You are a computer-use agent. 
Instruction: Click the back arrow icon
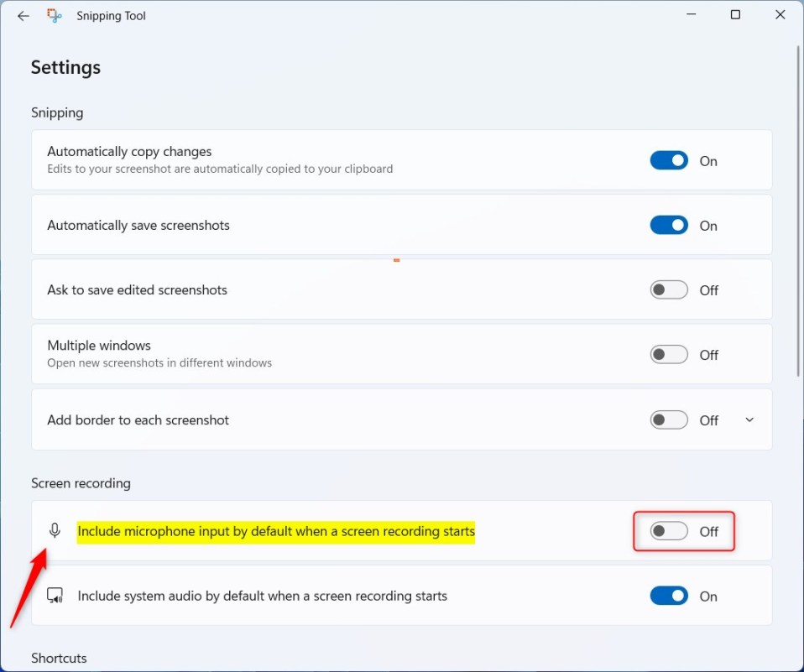click(23, 16)
